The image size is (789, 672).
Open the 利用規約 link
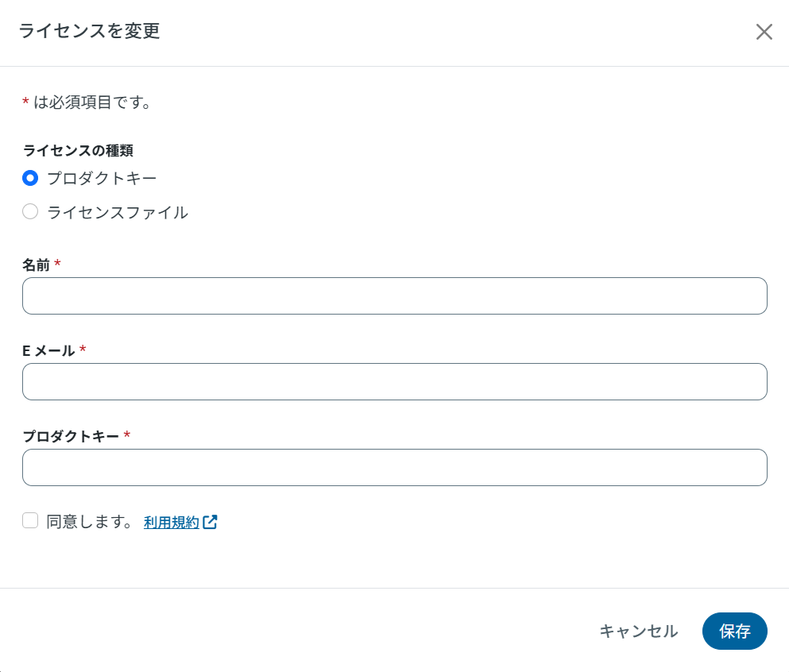tap(172, 522)
